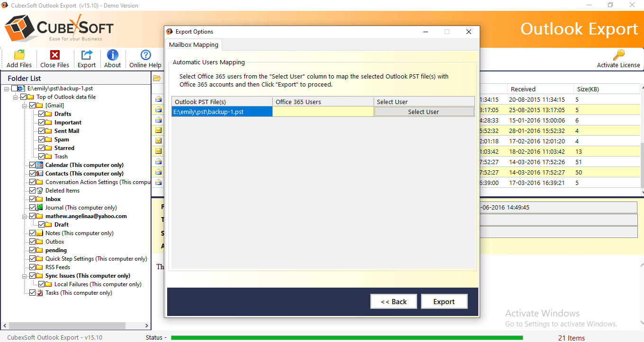Click the Close Files red X icon

(x=54, y=55)
